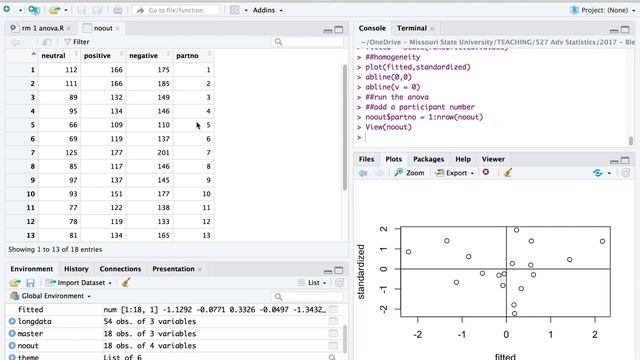Click the Go to file/function field
The image size is (640, 360).
click(x=176, y=10)
